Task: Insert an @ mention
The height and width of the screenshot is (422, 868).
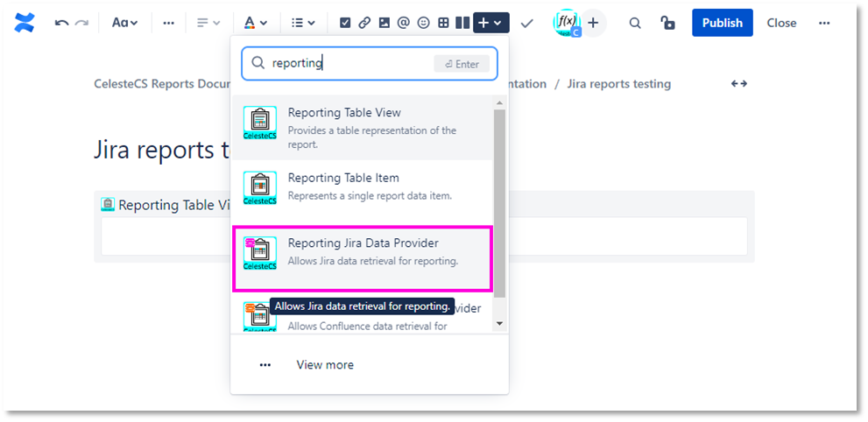Action: [404, 23]
